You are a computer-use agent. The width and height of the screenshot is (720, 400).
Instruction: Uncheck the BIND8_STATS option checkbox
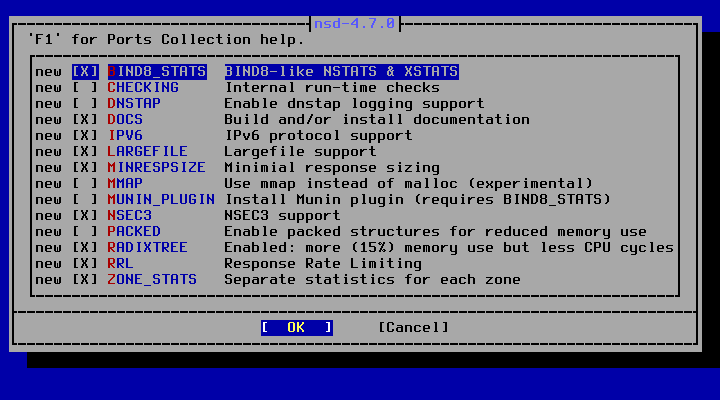[x=85, y=72]
